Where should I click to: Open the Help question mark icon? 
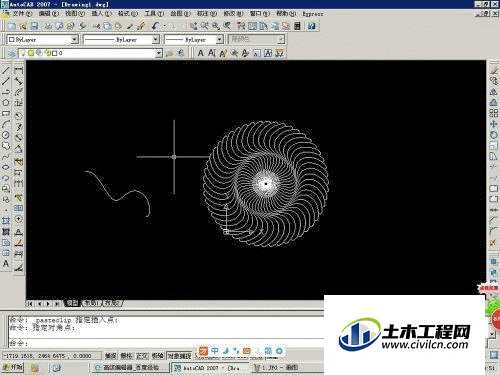point(312,26)
